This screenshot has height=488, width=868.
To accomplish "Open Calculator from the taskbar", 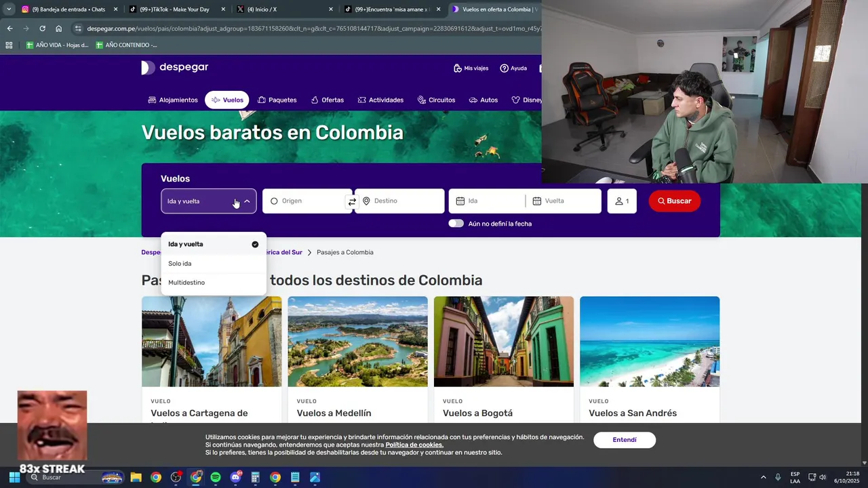I will [x=255, y=477].
